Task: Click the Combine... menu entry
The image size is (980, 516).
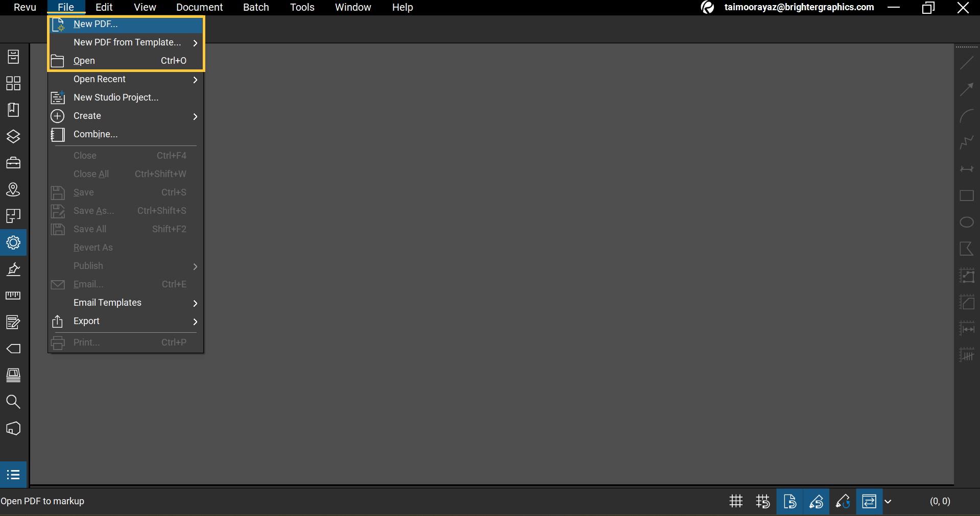Action: 95,134
